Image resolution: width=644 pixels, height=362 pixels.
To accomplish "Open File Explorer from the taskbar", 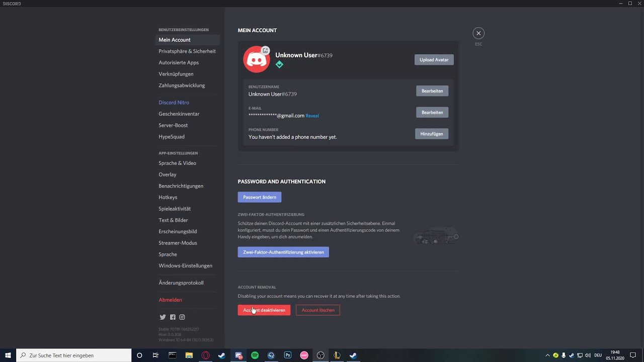I will 189,355.
